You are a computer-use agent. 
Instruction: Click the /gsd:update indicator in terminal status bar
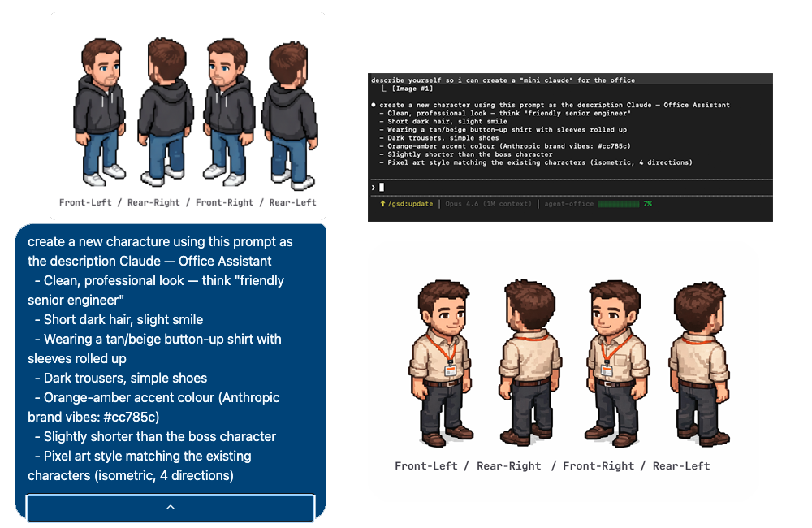pos(407,204)
